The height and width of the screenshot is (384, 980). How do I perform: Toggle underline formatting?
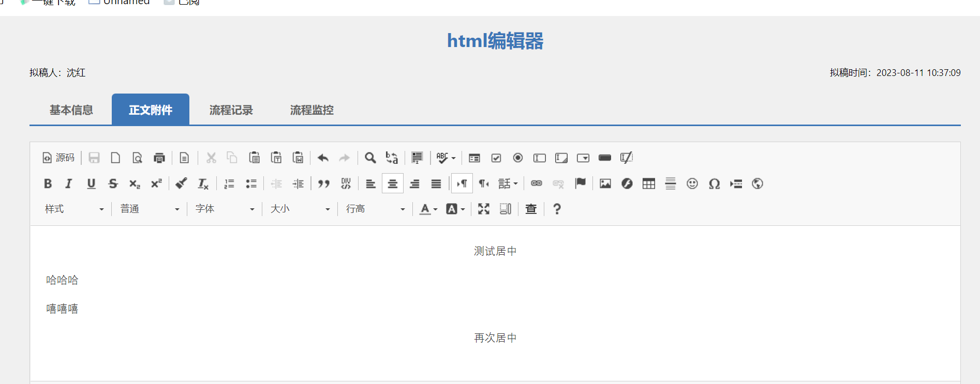(x=91, y=183)
